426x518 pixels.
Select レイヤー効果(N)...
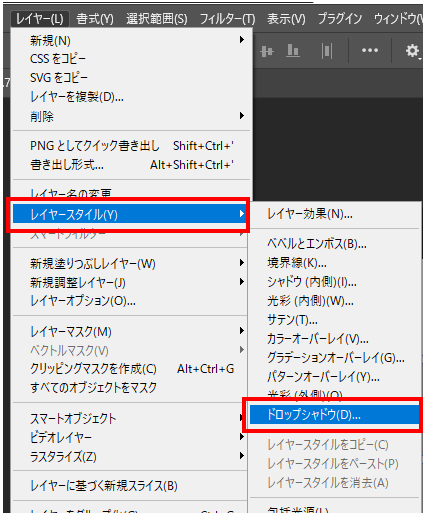[334, 214]
